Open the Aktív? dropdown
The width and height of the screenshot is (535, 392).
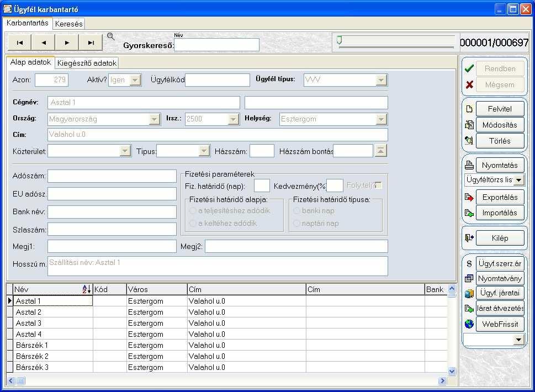[135, 80]
